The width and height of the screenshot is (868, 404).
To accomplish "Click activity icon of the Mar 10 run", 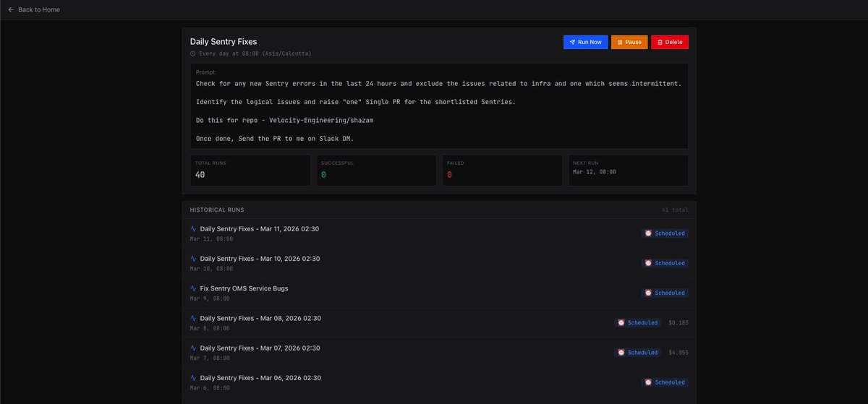I will pyautogui.click(x=193, y=259).
